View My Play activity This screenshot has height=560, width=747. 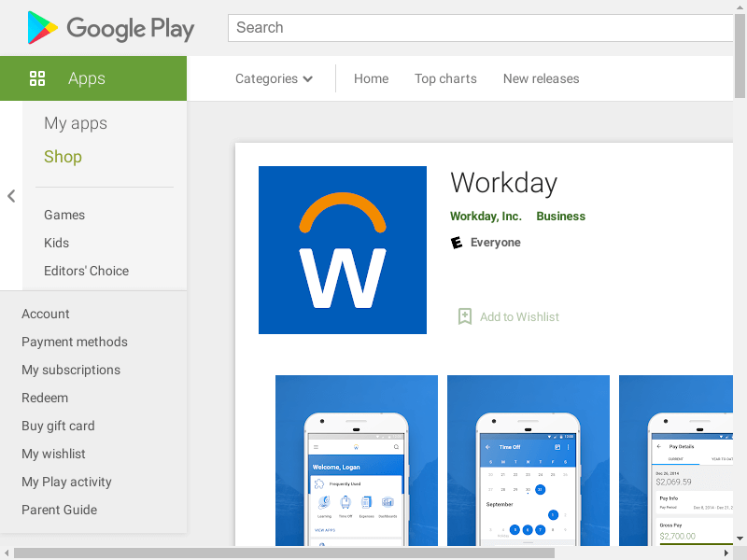(66, 482)
